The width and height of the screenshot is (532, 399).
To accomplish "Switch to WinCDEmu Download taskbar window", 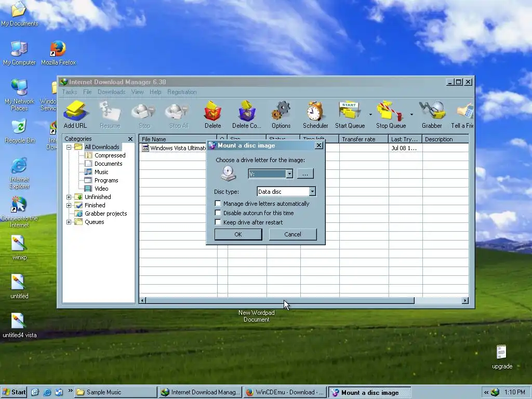I will (284, 392).
